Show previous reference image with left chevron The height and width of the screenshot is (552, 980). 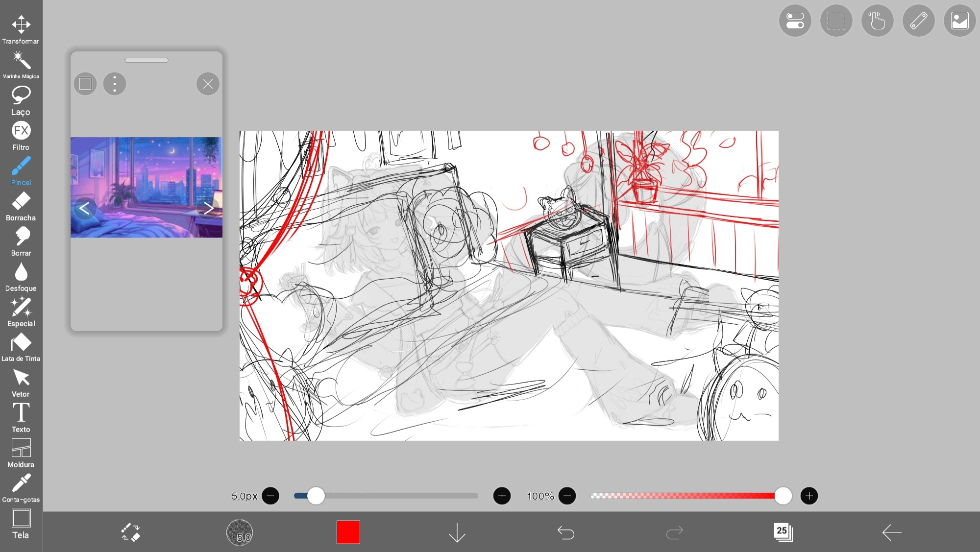click(x=84, y=208)
